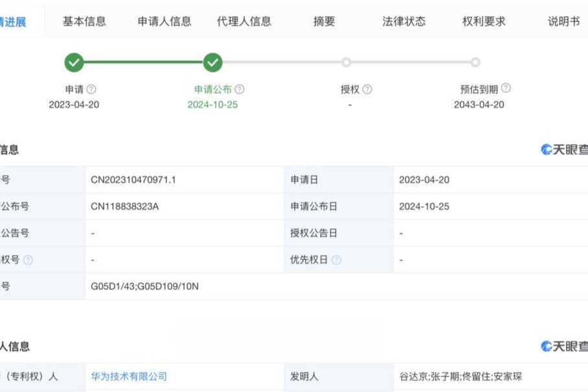Open the 优先权日 help tooltip icon
The height and width of the screenshot is (392, 588).
pyautogui.click(x=337, y=260)
